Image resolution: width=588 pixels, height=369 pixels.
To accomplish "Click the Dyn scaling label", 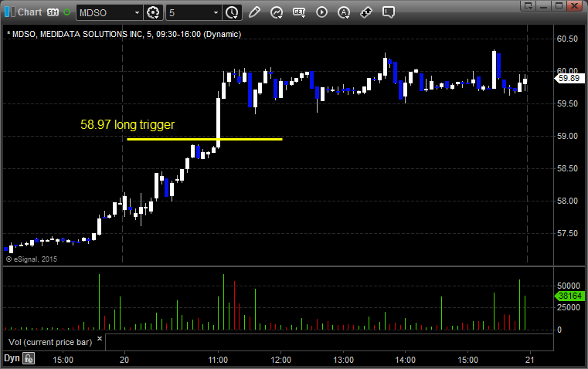I will pos(12,358).
